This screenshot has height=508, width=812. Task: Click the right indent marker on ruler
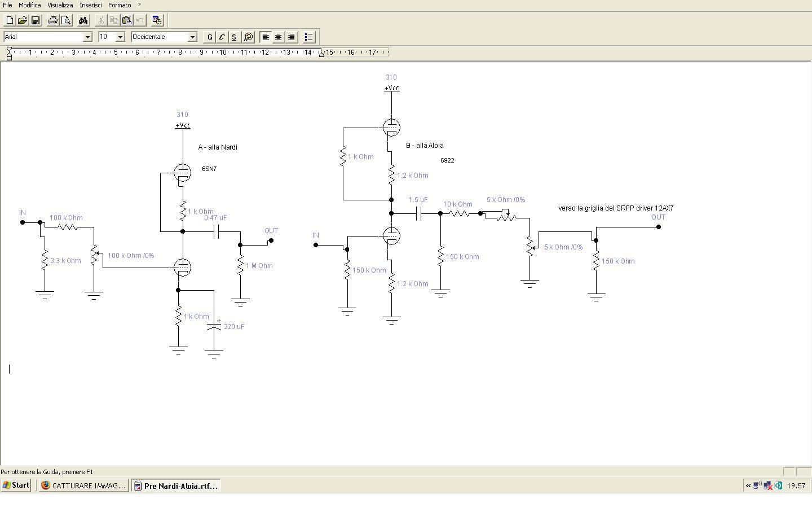tap(321, 54)
